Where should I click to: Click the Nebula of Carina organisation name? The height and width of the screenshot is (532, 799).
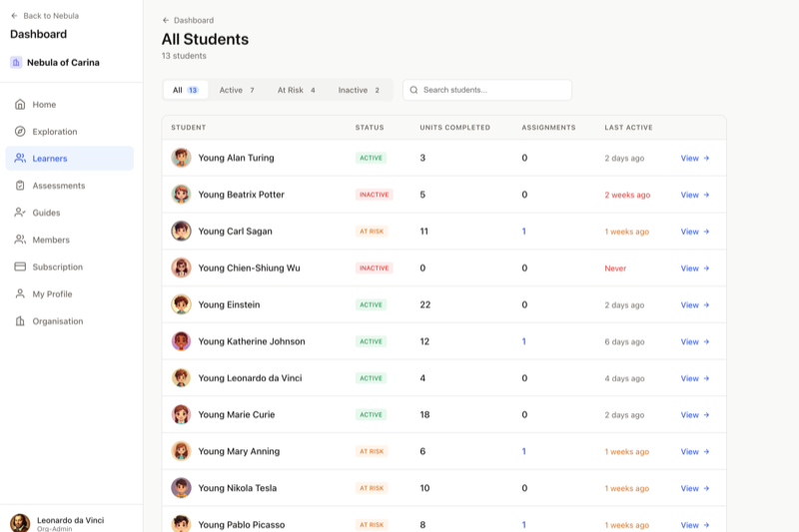point(63,63)
